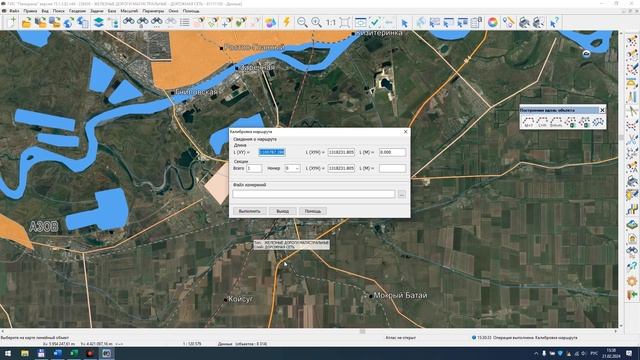Click the empty Секции L (M) field

[392, 168]
